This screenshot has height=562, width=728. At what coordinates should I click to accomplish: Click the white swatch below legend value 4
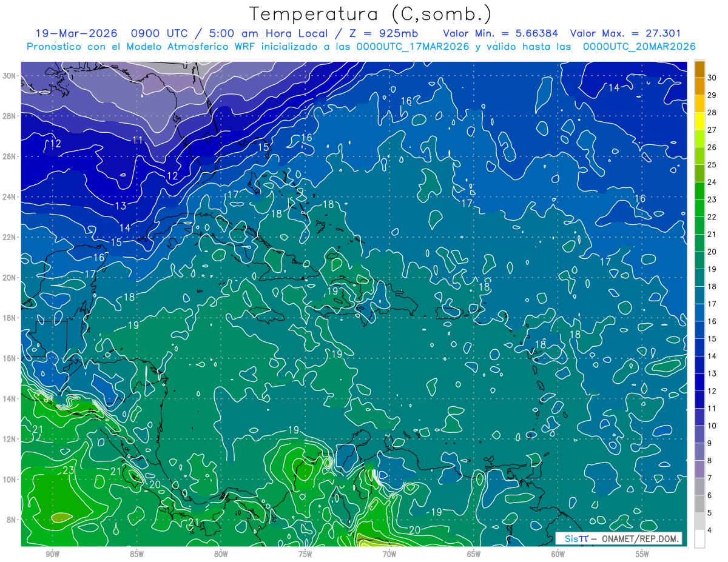tap(699, 539)
